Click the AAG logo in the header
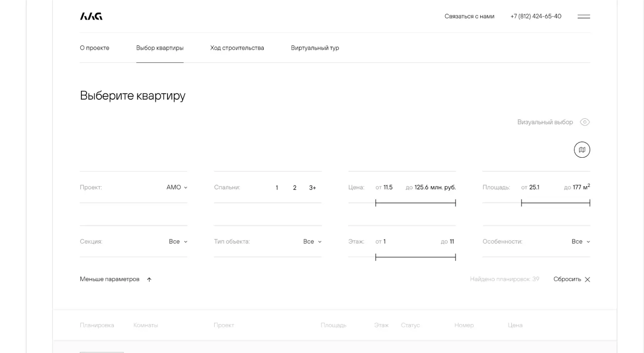 click(91, 16)
